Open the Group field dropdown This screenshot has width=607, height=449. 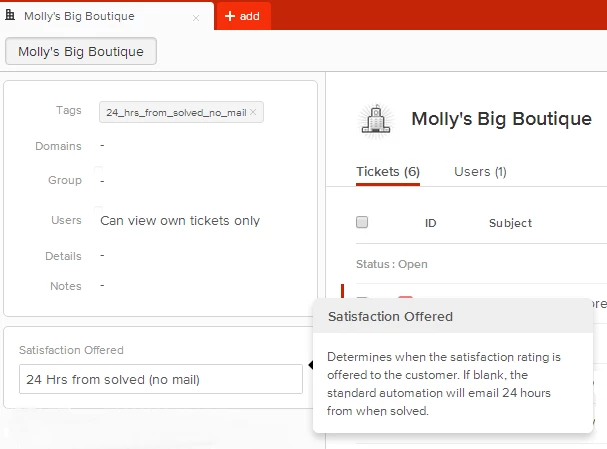[102, 180]
